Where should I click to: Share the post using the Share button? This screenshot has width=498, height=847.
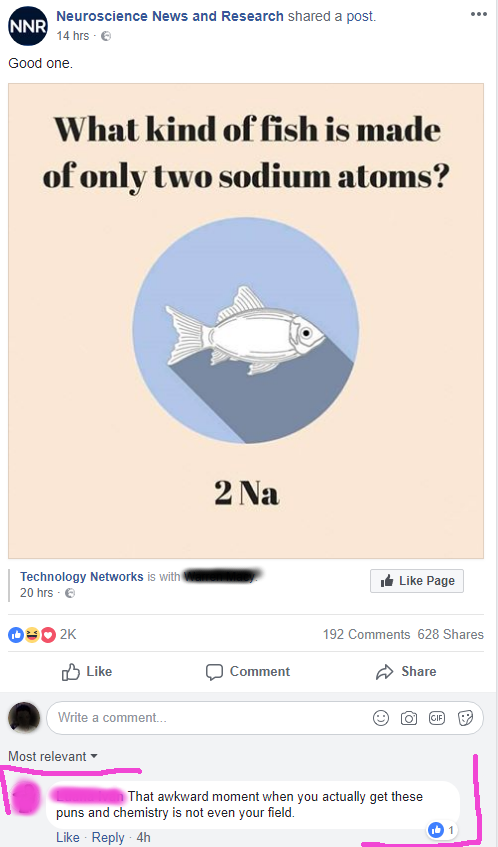[406, 671]
